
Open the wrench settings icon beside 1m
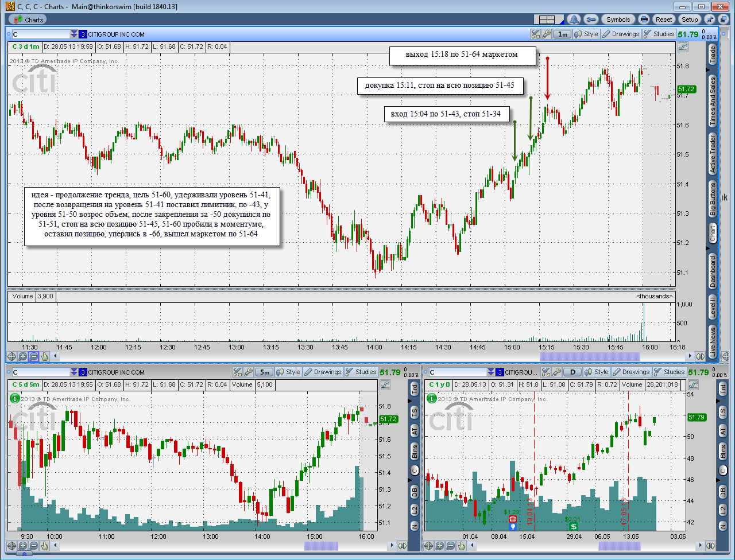pos(546,34)
